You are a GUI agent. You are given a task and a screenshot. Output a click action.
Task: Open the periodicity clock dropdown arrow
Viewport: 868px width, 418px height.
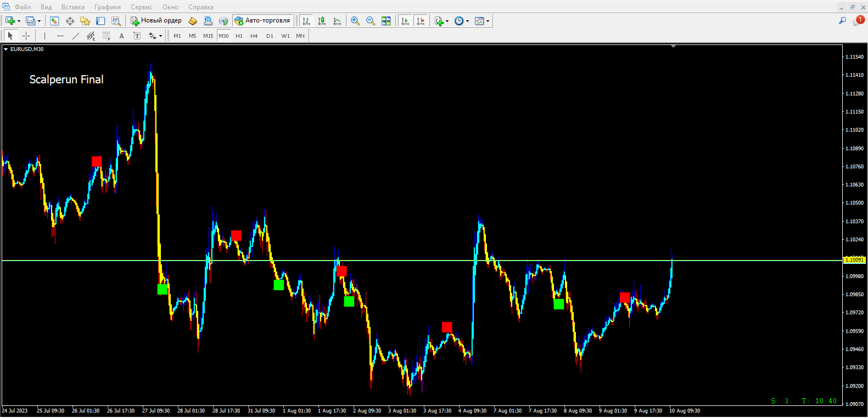pyautogui.click(x=468, y=21)
